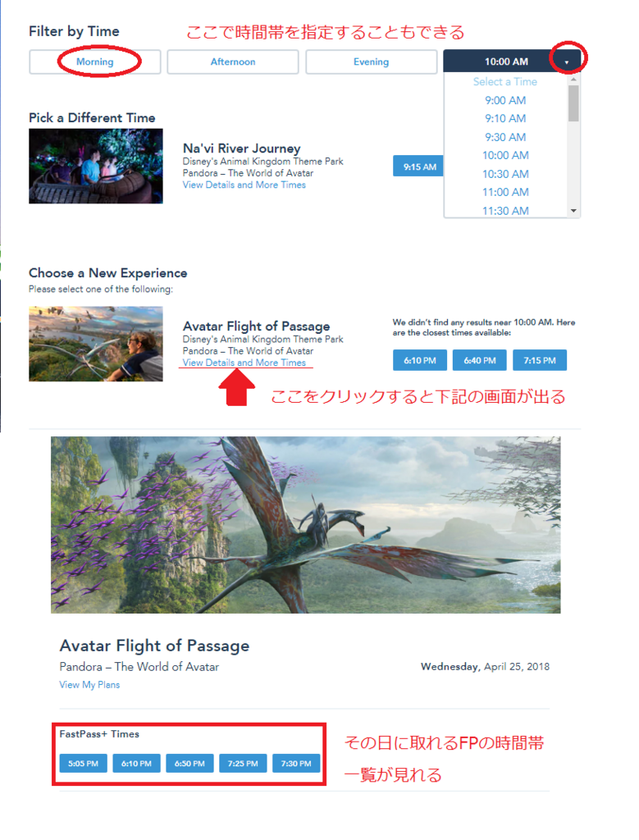Select the 7:25 PM FastPass+ time

(x=243, y=764)
